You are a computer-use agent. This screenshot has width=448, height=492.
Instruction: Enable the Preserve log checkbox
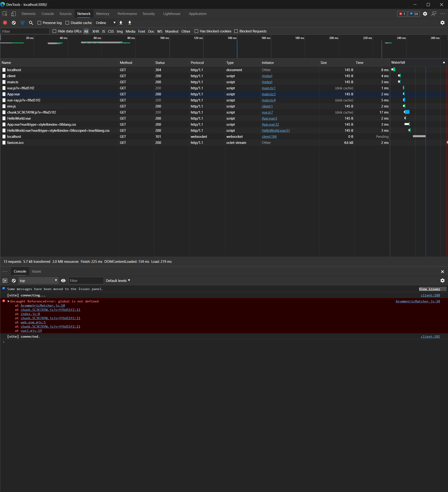pos(39,23)
